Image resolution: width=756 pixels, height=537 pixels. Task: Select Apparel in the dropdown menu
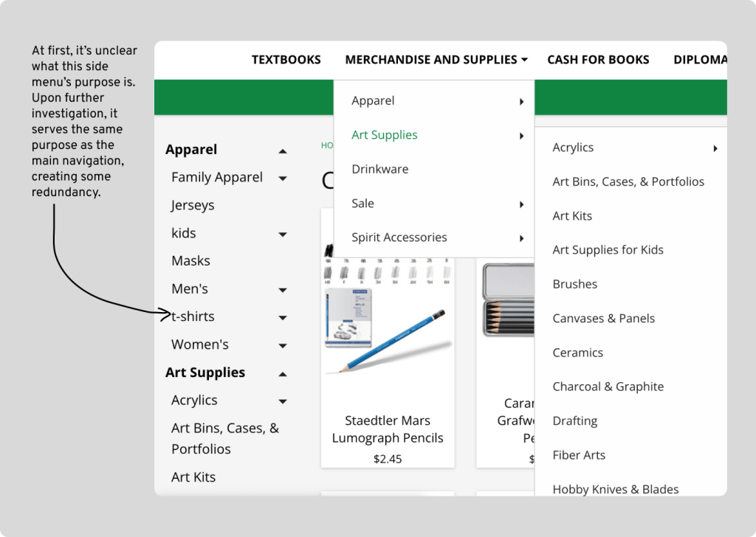(x=373, y=101)
